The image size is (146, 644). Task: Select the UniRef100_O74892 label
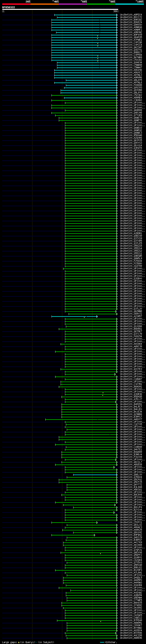click(x=131, y=605)
